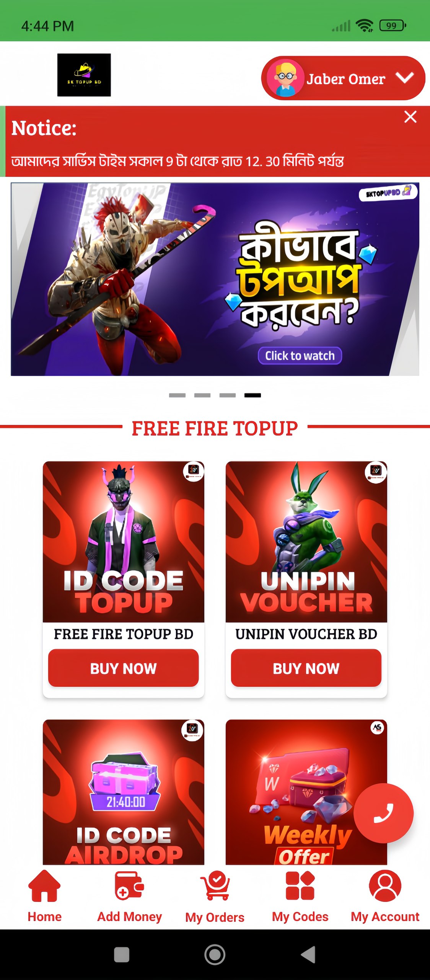
Task: Expand the Jaber Omer dropdown chevron
Action: click(405, 78)
